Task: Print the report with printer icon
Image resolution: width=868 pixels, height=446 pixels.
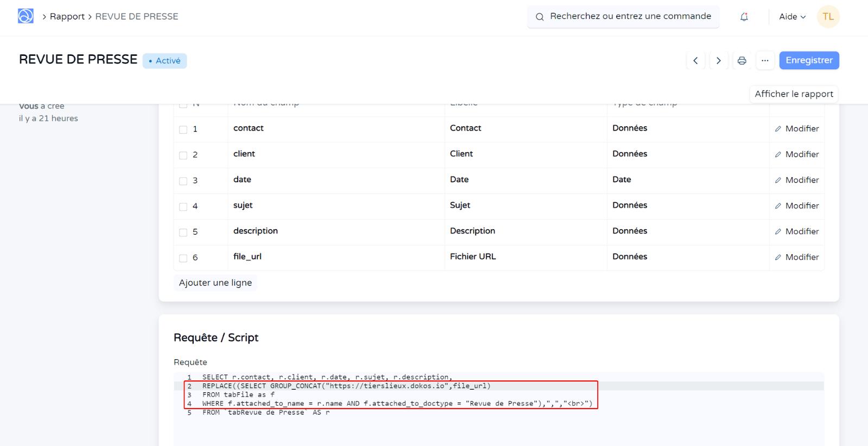Action: click(x=742, y=61)
